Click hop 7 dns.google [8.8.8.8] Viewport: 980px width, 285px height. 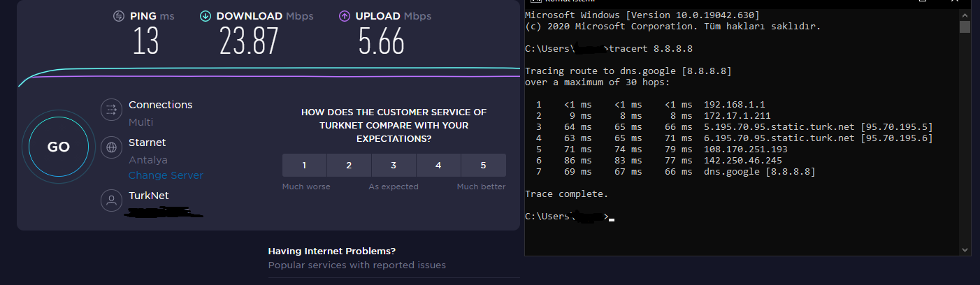(761, 171)
